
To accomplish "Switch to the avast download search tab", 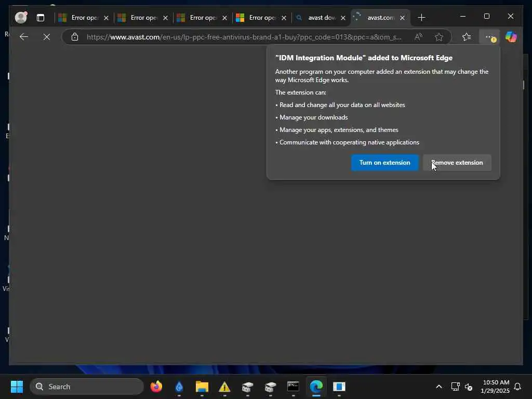I will click(321, 18).
